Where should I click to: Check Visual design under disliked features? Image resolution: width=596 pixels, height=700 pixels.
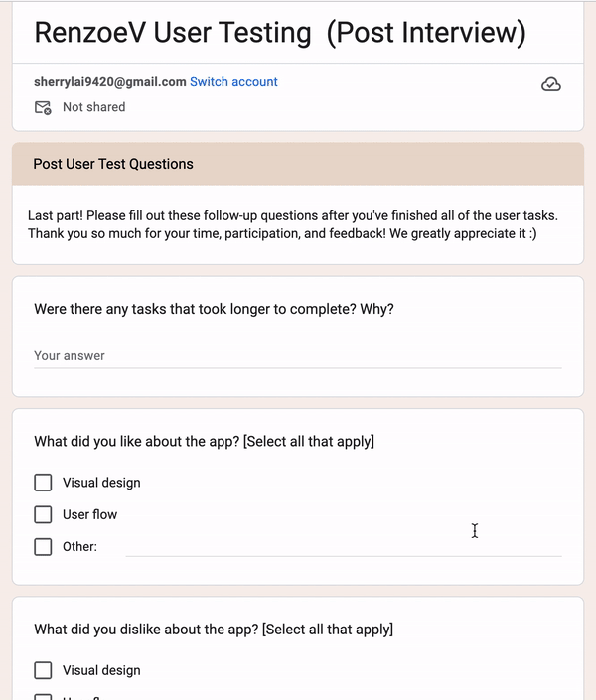coord(43,670)
